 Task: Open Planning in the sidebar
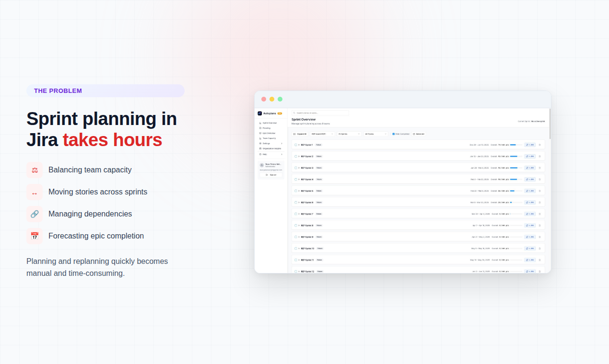pos(270,128)
